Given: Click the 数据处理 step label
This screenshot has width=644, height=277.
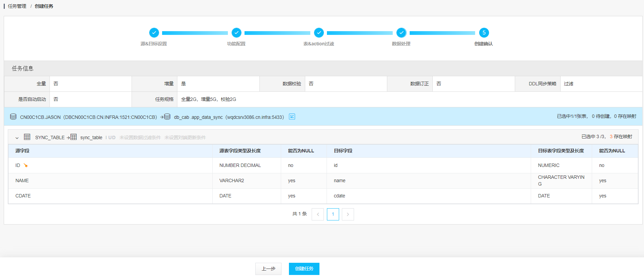Looking at the screenshot, I should click(401, 44).
